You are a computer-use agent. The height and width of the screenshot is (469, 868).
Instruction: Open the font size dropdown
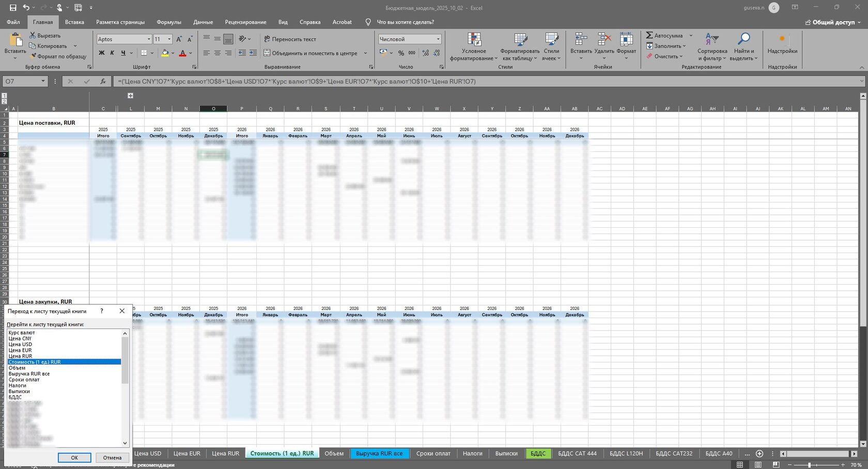point(169,39)
